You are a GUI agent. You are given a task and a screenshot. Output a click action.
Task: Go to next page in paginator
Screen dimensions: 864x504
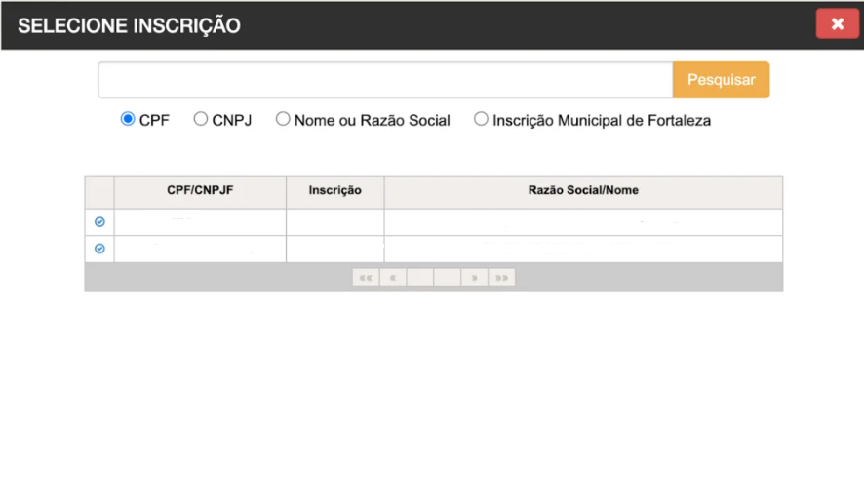tap(475, 278)
